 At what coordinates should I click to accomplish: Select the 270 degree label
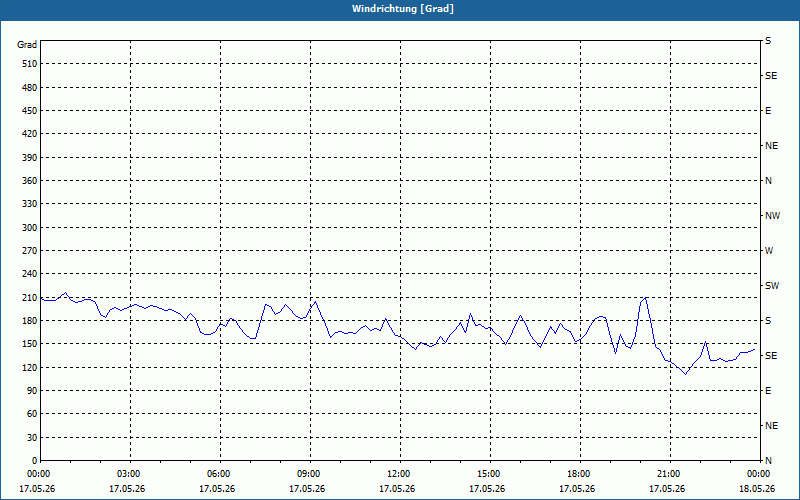click(30, 251)
